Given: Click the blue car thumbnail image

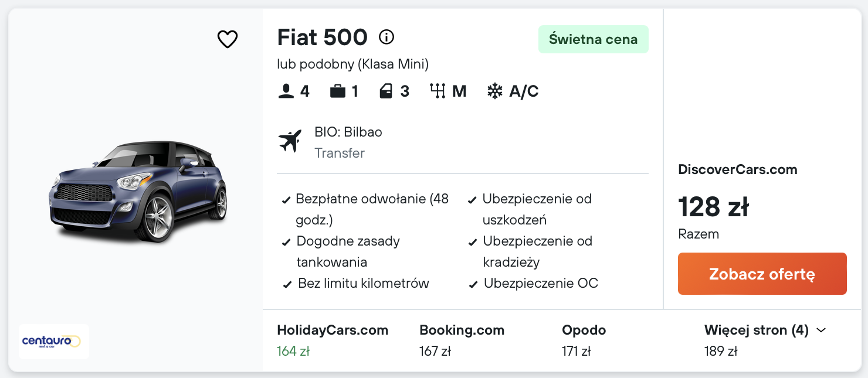Looking at the screenshot, I should [x=138, y=192].
